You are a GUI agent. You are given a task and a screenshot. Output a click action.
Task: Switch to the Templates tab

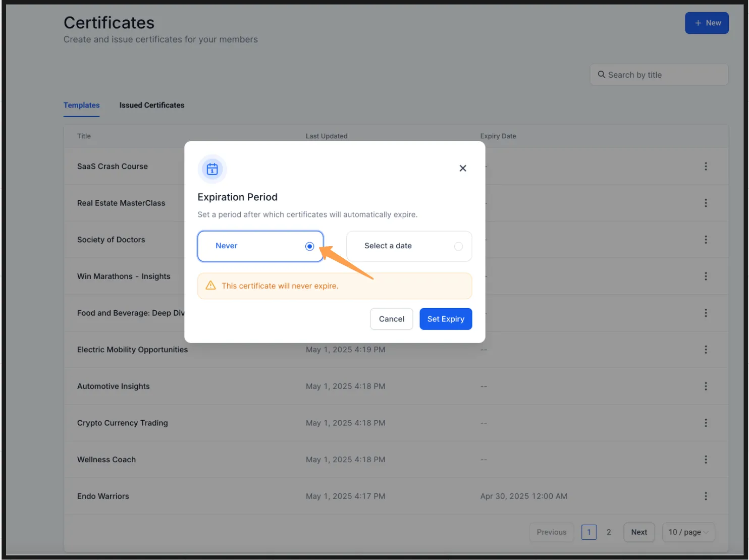(82, 105)
